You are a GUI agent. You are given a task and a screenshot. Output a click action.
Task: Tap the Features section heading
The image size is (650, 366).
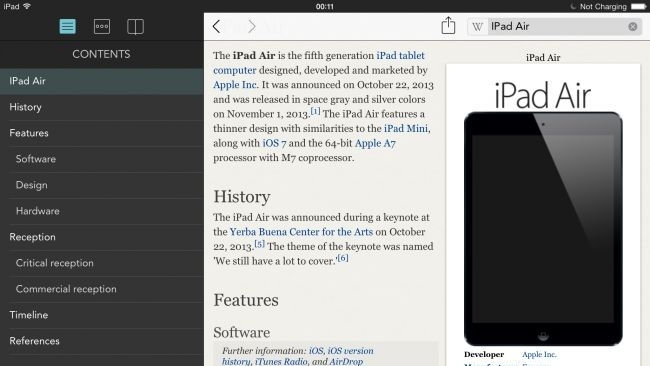point(246,300)
